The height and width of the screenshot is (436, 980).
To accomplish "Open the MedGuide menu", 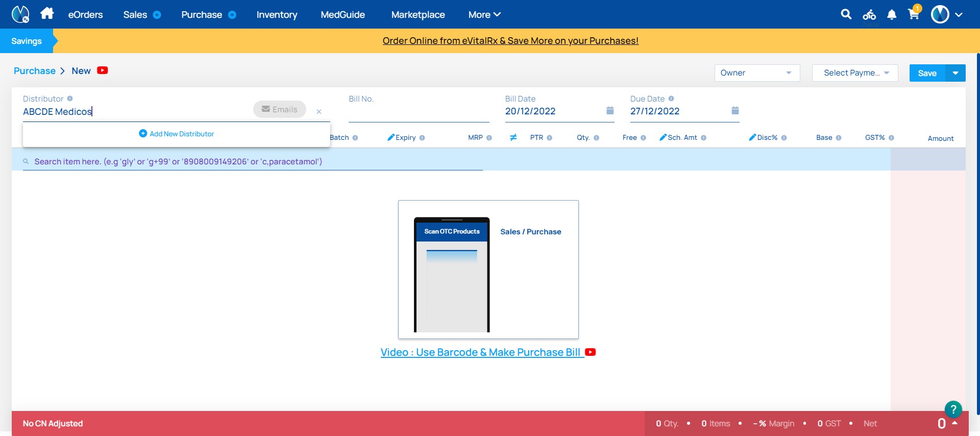I will click(x=342, y=15).
